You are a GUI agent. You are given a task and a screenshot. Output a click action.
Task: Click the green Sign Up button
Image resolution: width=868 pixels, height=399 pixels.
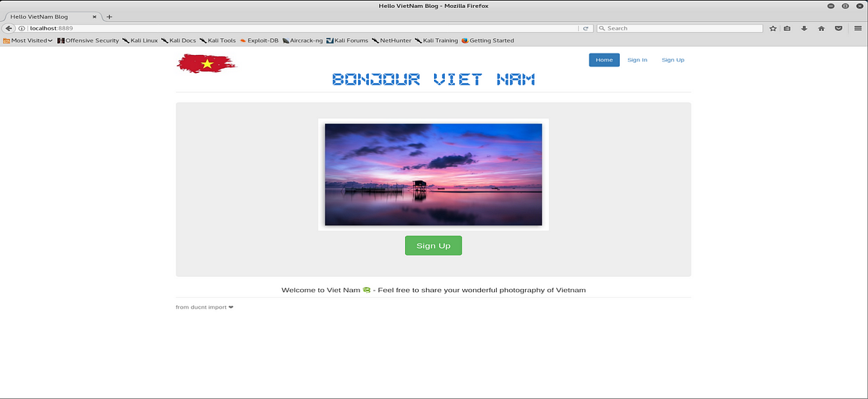click(x=433, y=246)
